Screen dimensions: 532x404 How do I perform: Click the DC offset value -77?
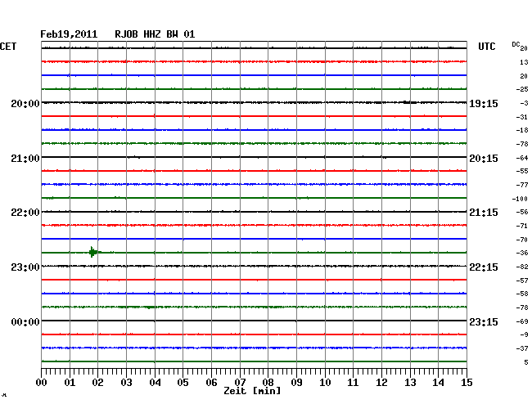click(522, 185)
